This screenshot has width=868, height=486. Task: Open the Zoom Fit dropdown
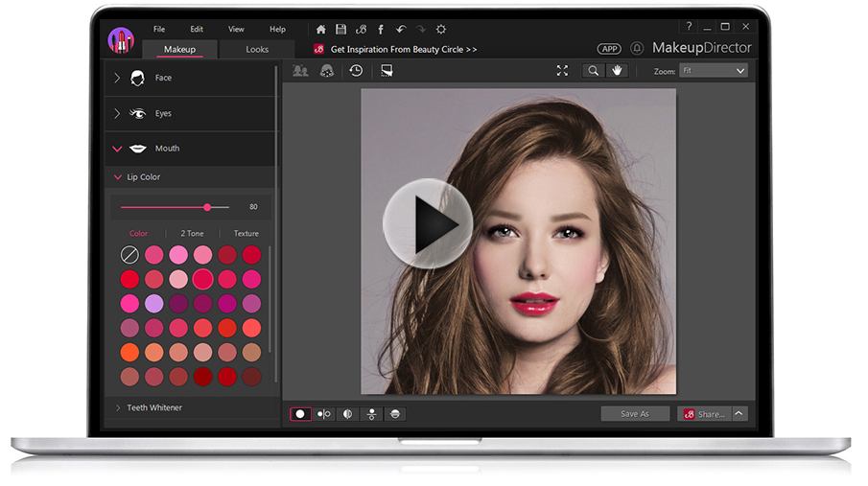713,71
